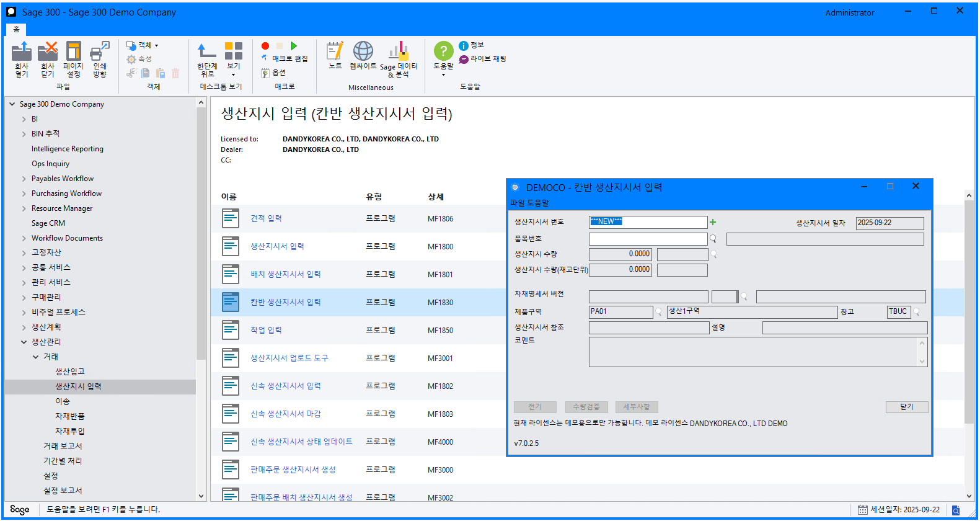
Task: Expand the 비주얼 프로세스 tree node
Action: 24,312
